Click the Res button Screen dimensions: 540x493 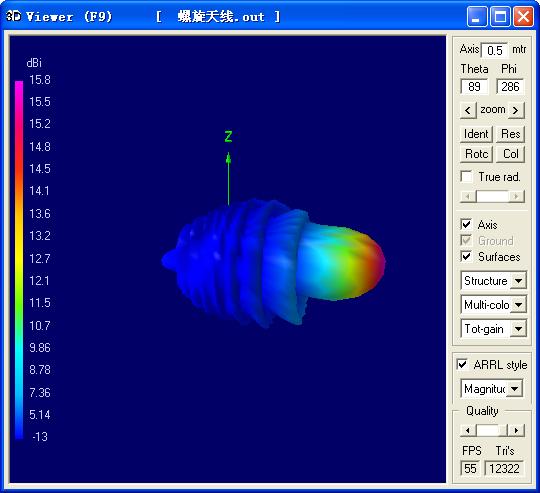point(510,134)
